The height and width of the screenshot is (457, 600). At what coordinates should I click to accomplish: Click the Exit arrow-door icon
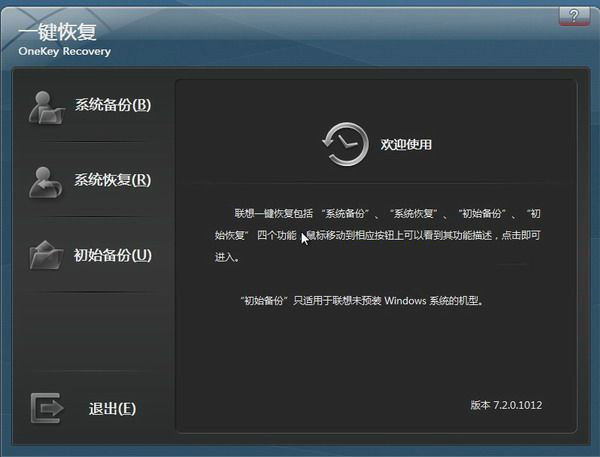tap(47, 408)
